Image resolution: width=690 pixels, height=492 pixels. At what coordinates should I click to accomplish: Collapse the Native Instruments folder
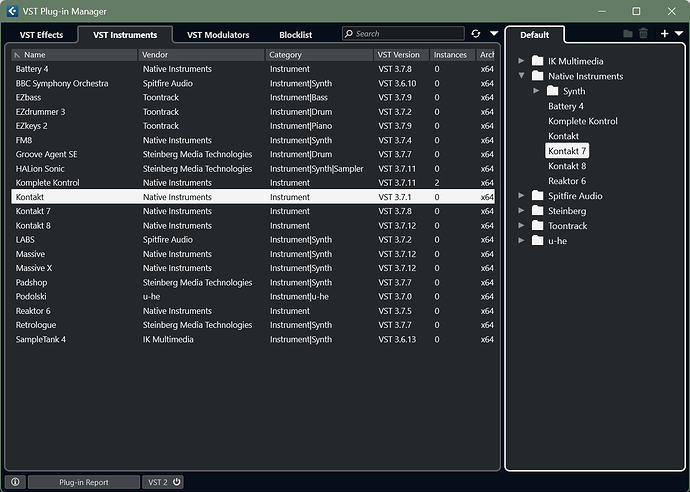coord(521,76)
